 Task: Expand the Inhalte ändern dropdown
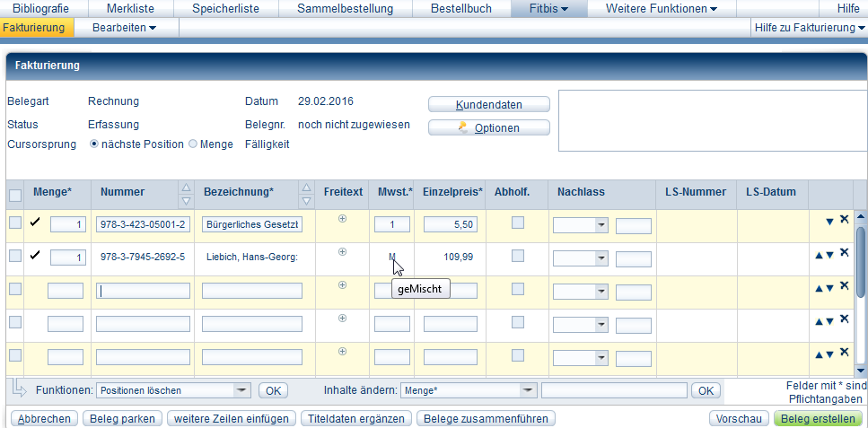(x=528, y=390)
